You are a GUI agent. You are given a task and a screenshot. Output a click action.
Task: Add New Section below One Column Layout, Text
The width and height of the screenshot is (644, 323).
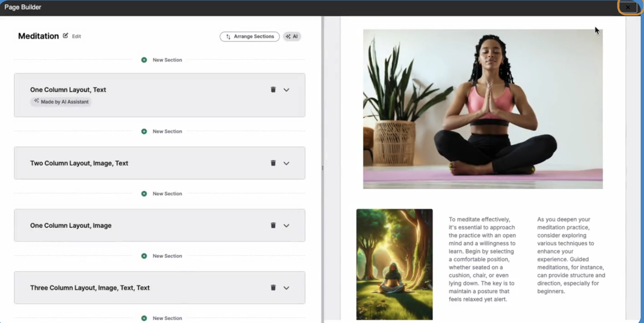[162, 131]
